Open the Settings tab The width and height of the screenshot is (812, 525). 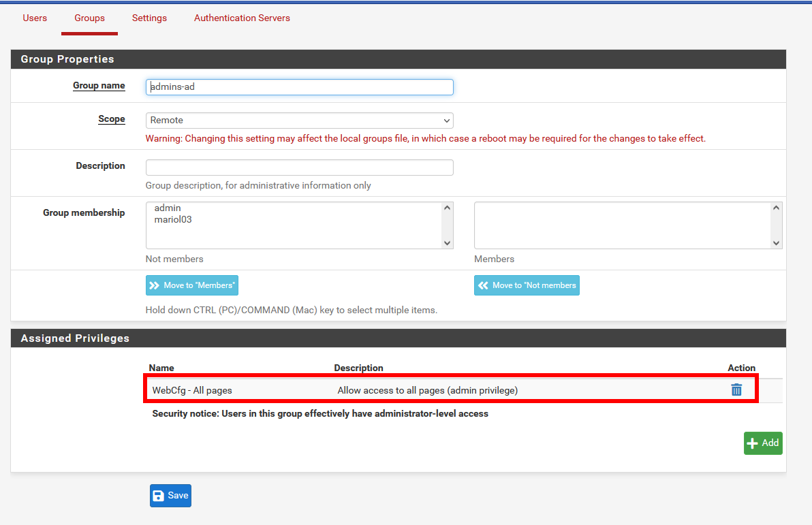149,18
